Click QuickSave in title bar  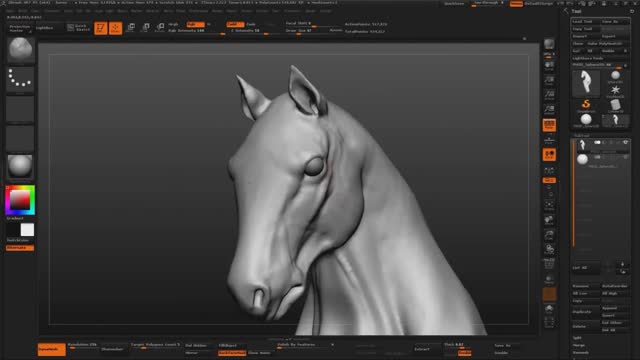pos(454,3)
